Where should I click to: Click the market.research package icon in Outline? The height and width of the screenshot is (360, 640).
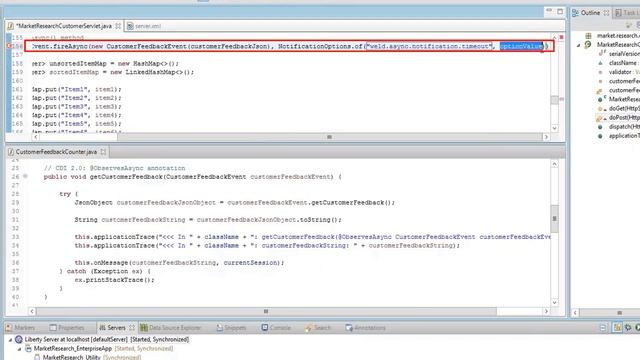[x=589, y=36]
